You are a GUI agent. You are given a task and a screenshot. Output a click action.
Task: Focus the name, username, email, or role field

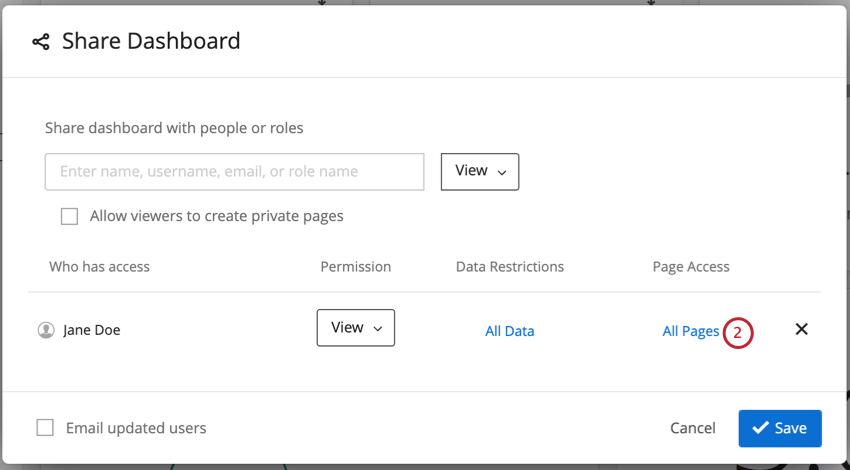(x=235, y=172)
